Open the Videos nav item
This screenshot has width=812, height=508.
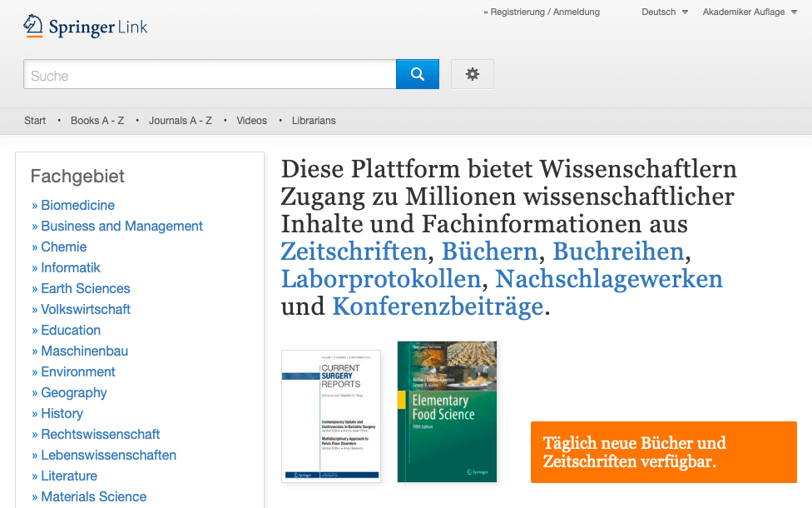pos(252,120)
